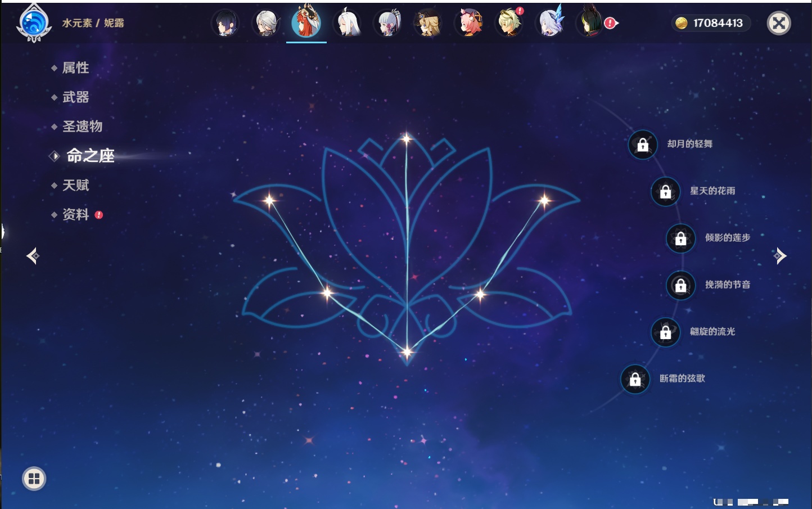Viewport: 812px width, 509px height.
Task: Click the diamond marker beside 命之座
Action: coord(55,156)
